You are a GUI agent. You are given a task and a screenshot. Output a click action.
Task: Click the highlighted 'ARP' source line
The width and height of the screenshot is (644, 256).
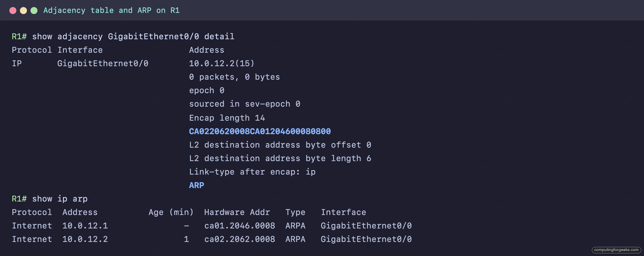[x=197, y=185]
